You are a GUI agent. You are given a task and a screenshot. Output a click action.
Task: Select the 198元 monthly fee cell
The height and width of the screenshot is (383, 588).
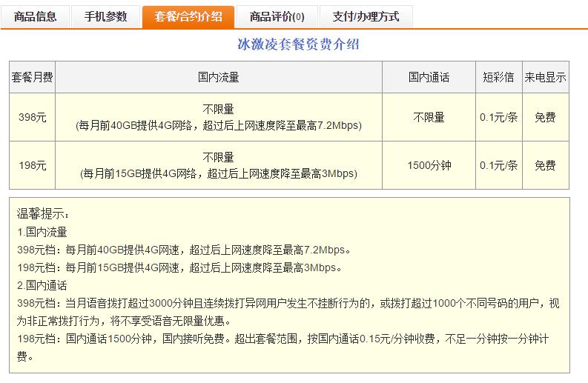[32, 165]
